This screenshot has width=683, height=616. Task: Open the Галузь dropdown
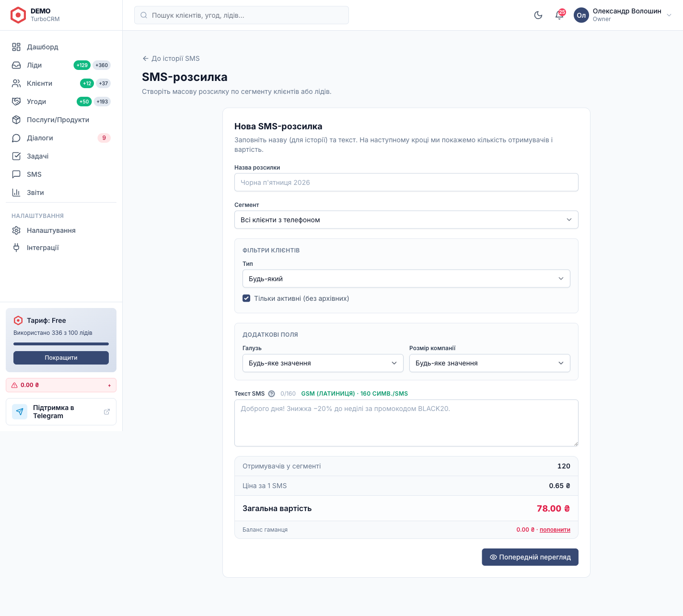tap(323, 363)
